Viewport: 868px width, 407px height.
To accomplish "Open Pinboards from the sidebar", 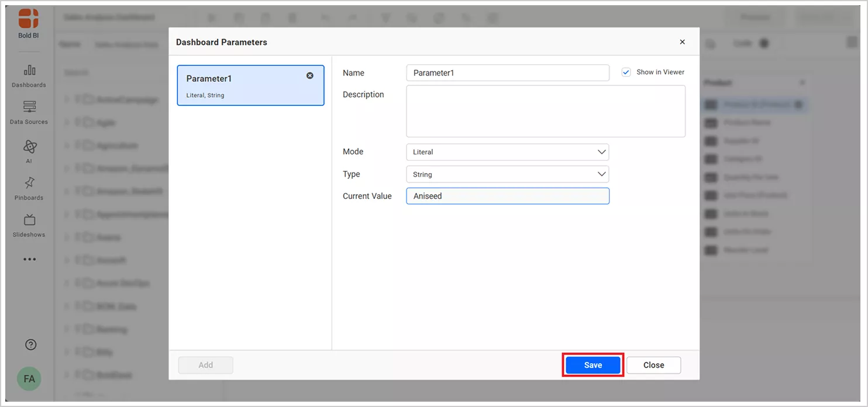I will click(x=29, y=189).
